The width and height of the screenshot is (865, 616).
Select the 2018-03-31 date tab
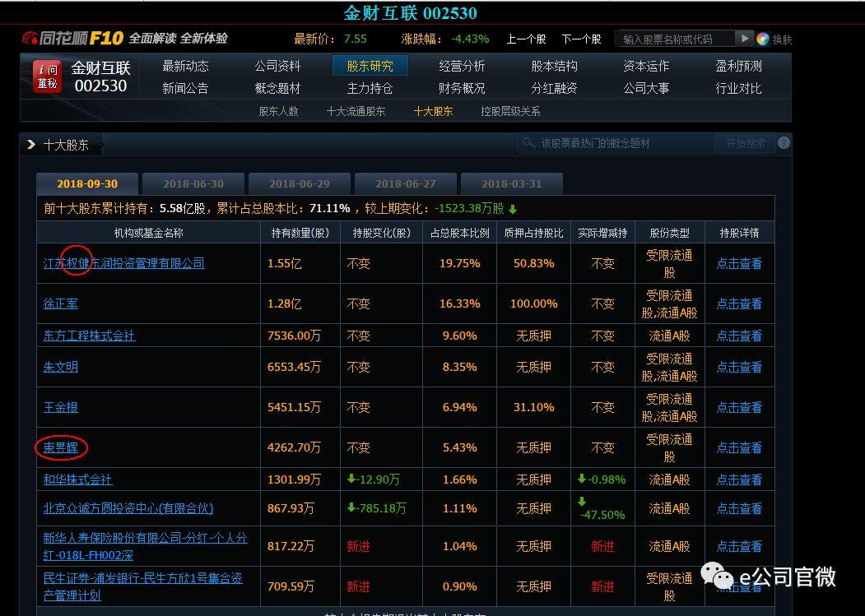coord(511,183)
